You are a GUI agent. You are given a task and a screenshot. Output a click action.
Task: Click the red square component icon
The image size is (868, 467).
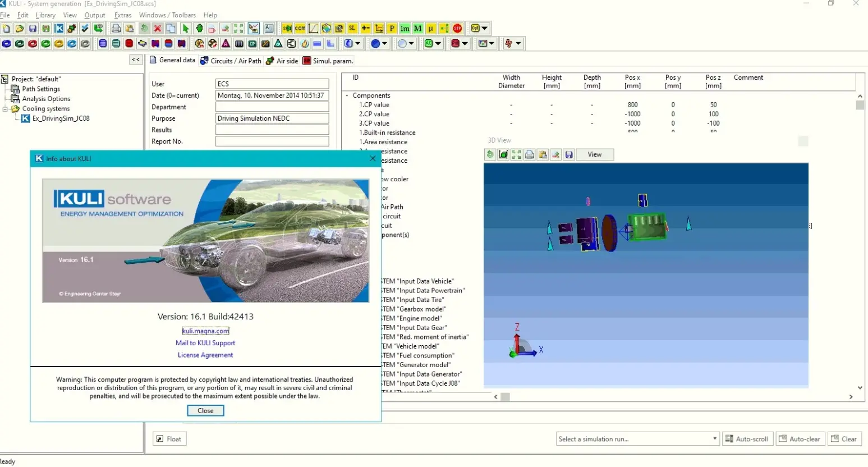(129, 43)
